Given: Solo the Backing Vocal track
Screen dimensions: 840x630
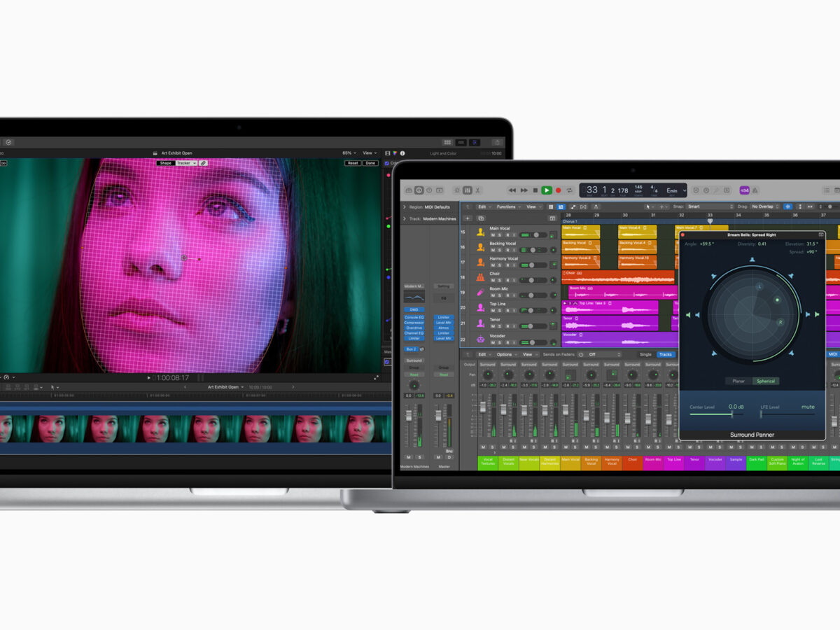Looking at the screenshot, I should pyautogui.click(x=500, y=250).
